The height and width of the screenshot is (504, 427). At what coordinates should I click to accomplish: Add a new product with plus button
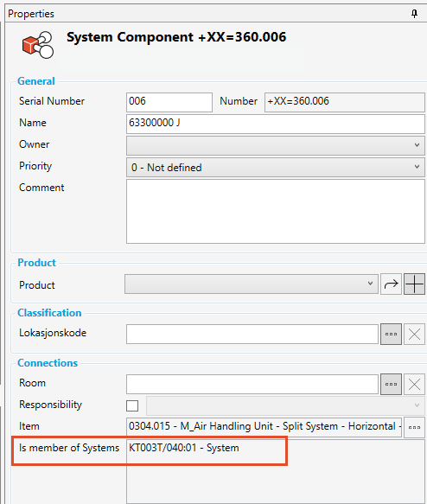click(415, 284)
